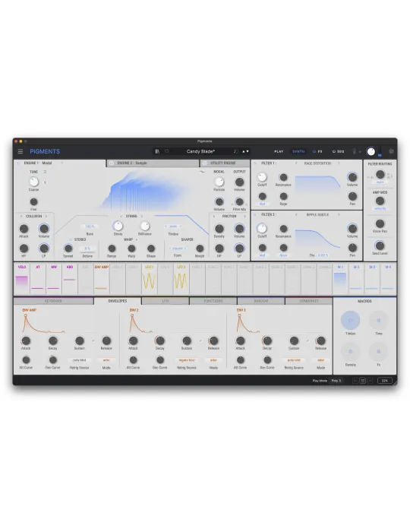Switch to the LFO tab

(x=166, y=301)
